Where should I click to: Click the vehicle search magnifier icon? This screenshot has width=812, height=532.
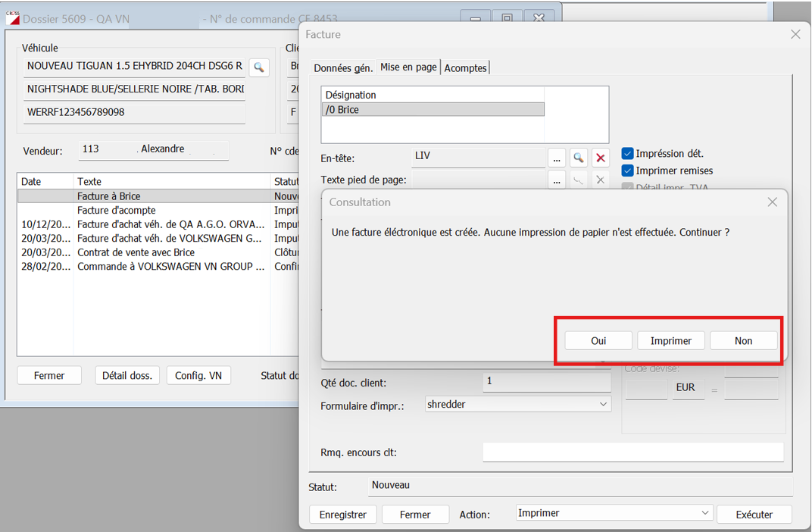(259, 67)
